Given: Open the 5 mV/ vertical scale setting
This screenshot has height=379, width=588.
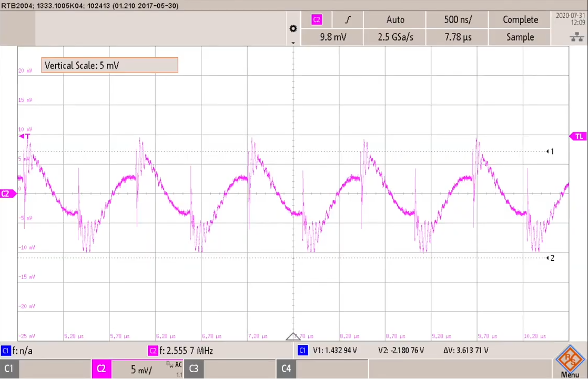Looking at the screenshot, I should pos(140,370).
